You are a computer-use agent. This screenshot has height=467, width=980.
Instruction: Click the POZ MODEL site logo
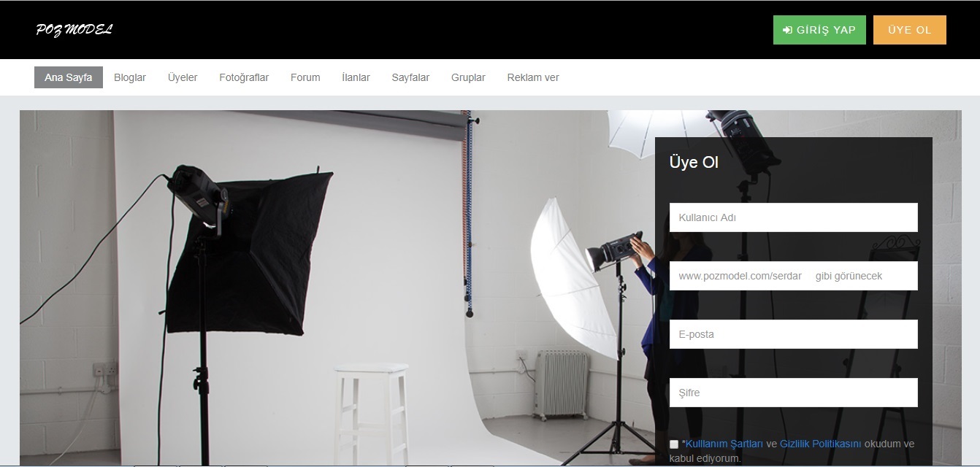click(74, 29)
